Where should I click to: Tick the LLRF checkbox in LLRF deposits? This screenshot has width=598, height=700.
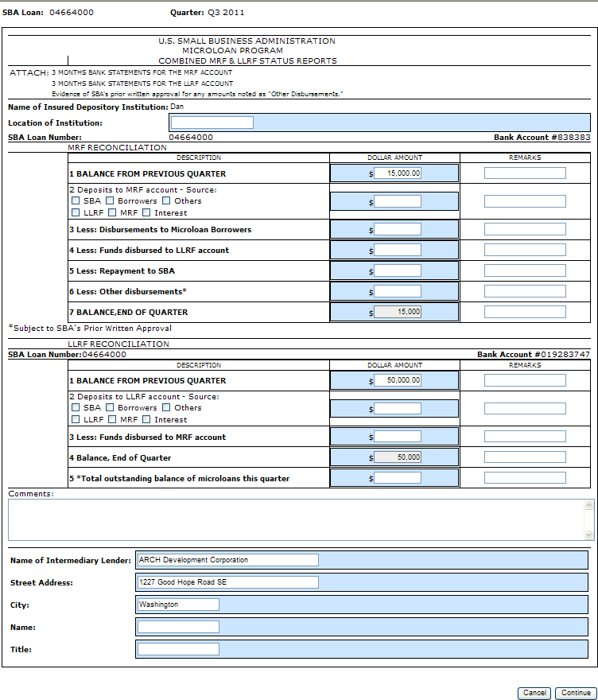pos(76,420)
